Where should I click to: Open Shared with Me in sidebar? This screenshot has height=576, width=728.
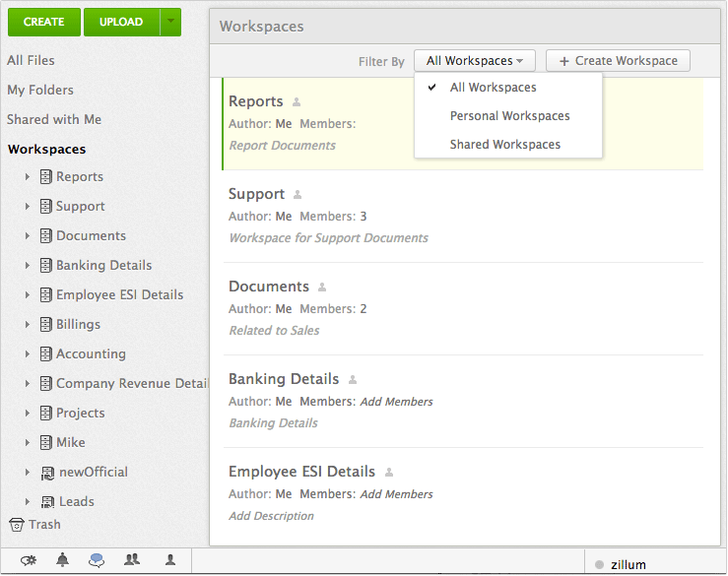click(x=54, y=120)
